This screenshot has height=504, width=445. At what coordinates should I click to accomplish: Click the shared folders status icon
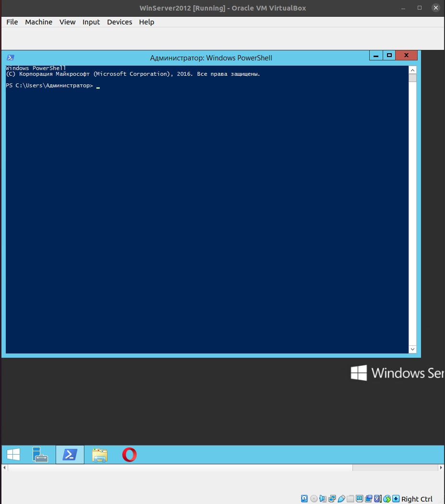point(350,499)
